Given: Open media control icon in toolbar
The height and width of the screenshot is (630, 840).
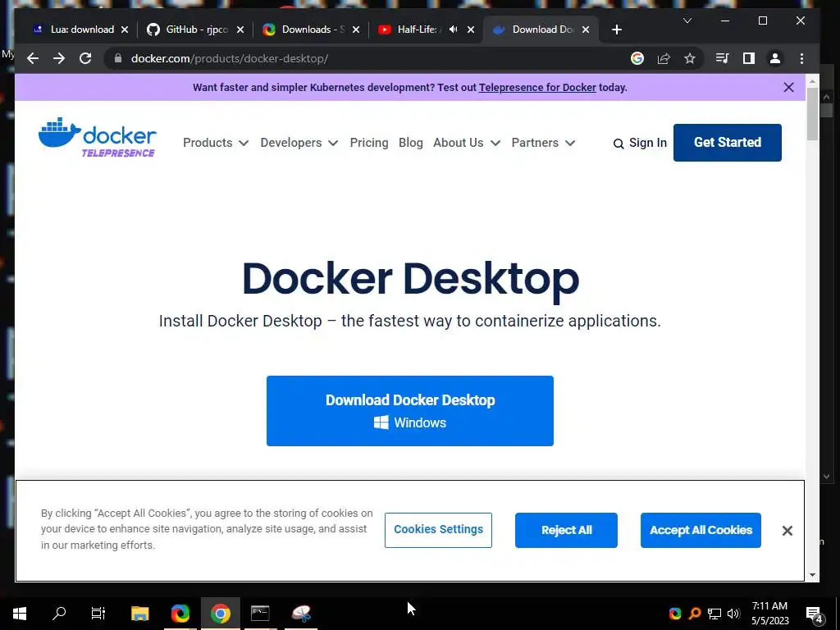Looking at the screenshot, I should coord(722,58).
